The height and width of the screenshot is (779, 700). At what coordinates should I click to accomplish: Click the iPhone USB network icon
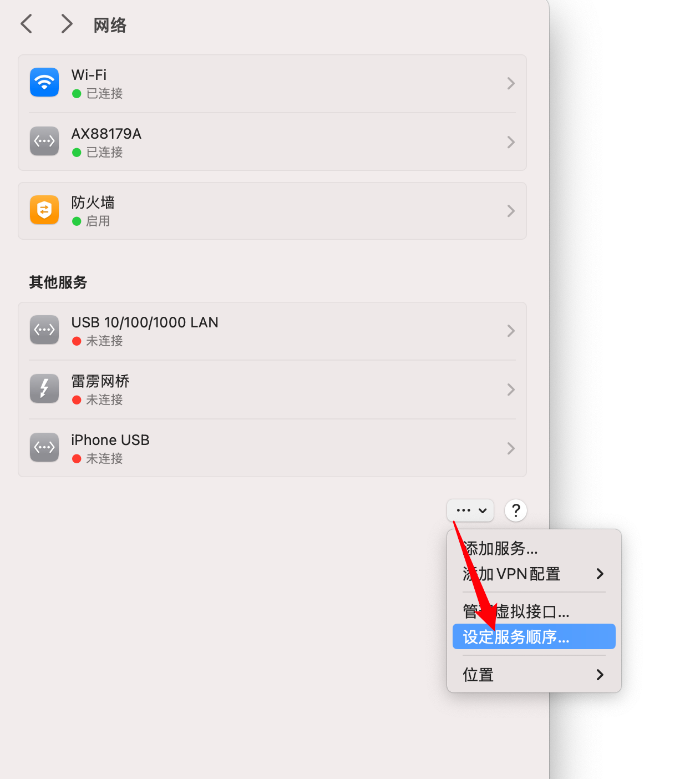click(44, 448)
